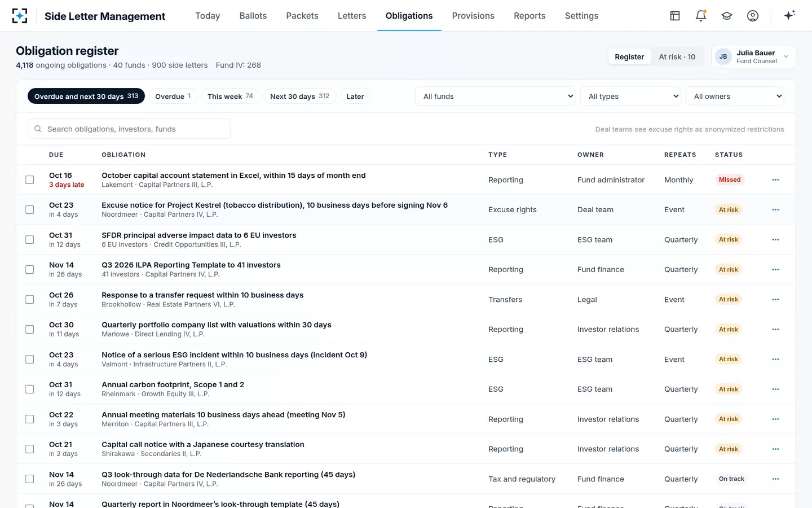Viewport: 812px width, 508px height.
Task: Open the Reports tab
Action: point(529,16)
